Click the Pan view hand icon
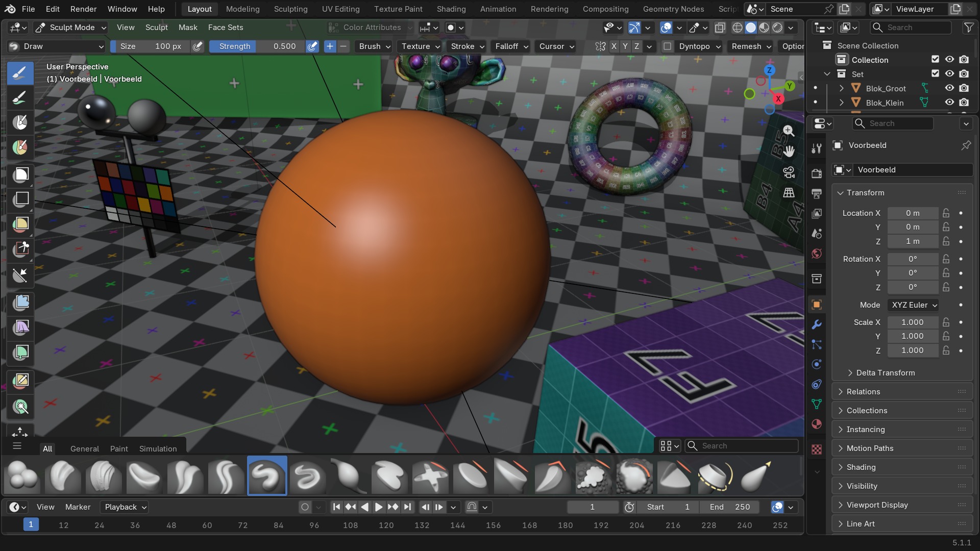Viewport: 980px width, 551px height. coord(789,152)
